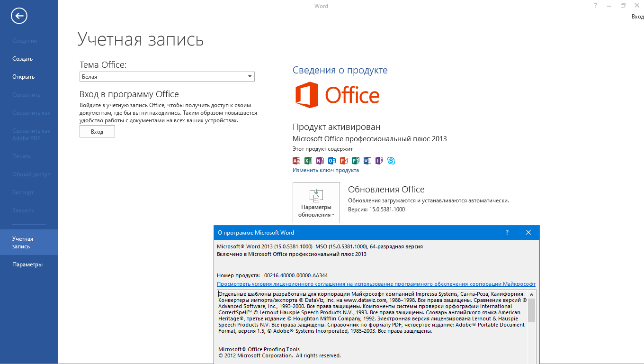Click the Версия: 15.0.5381.1000 text
644x364 pixels.
click(x=376, y=209)
